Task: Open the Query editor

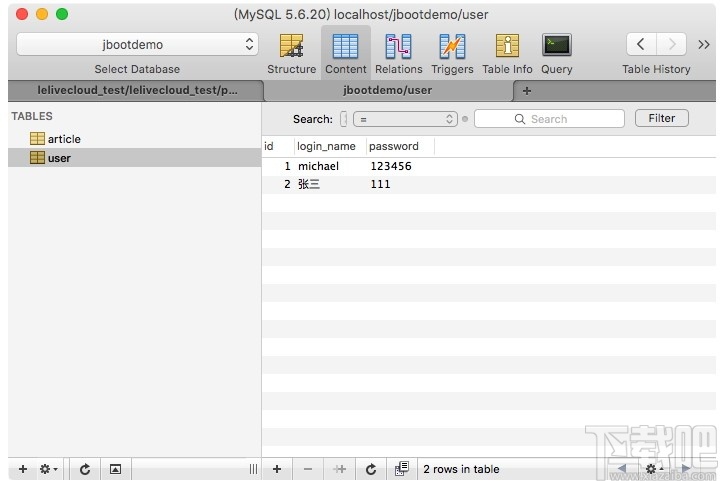Action: 557,54
